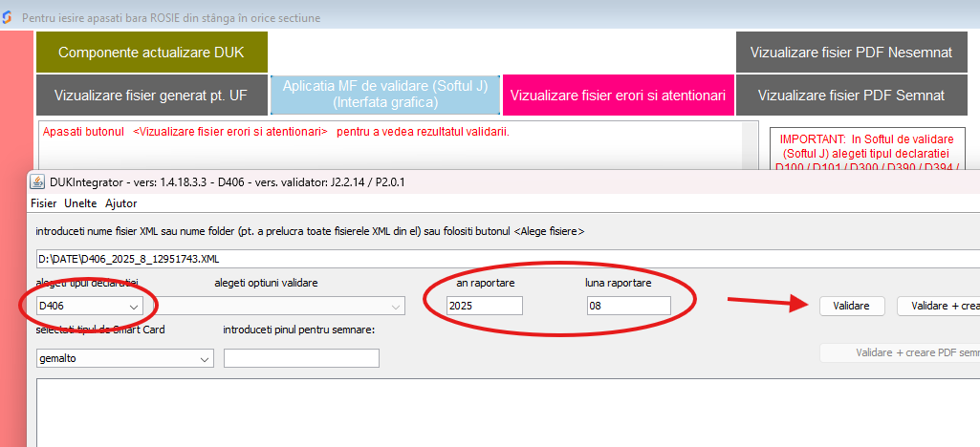
Task: Click the DUKIntegrator Java window icon
Action: (x=37, y=182)
